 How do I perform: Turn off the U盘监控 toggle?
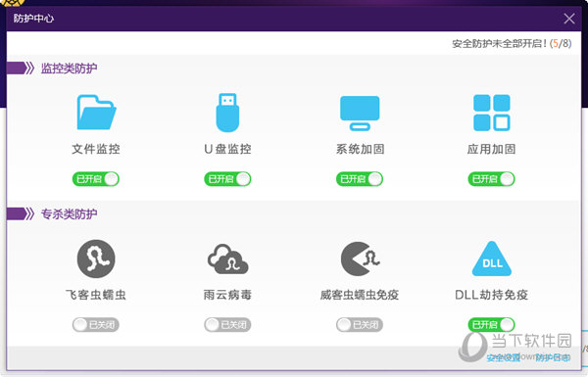[x=227, y=179]
